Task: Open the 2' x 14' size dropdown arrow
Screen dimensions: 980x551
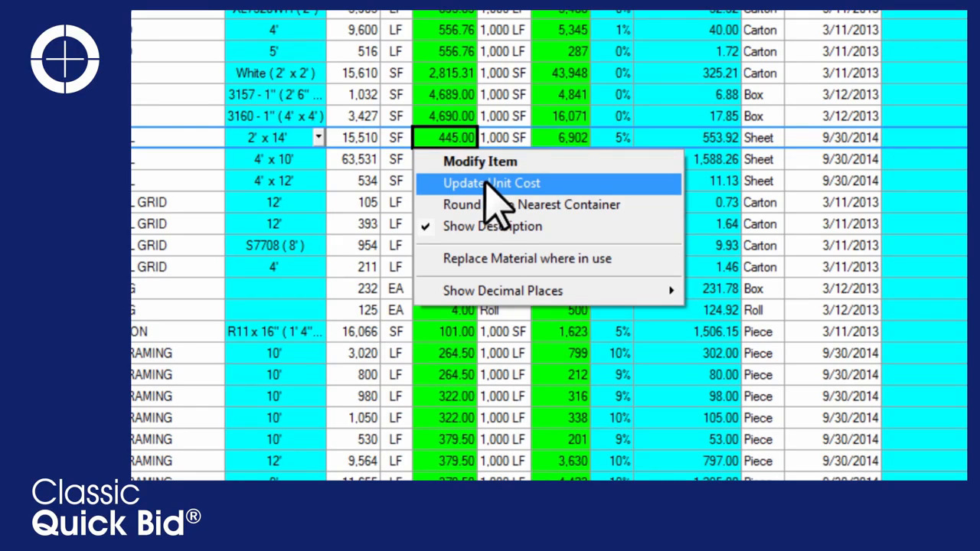Action: [x=318, y=138]
